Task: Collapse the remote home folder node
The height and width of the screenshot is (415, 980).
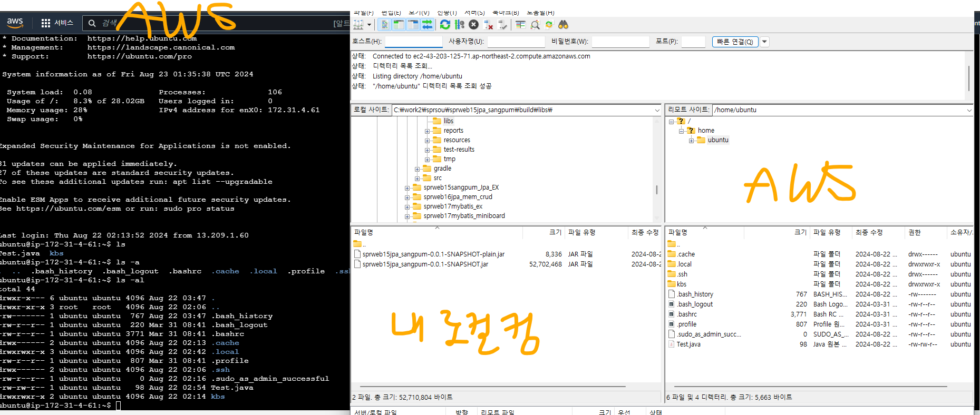Action: click(682, 131)
